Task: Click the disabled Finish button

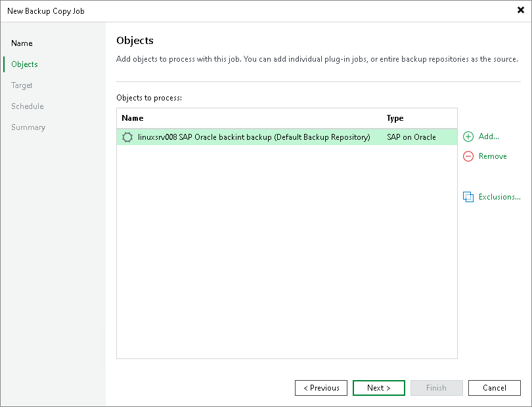Action: 436,387
